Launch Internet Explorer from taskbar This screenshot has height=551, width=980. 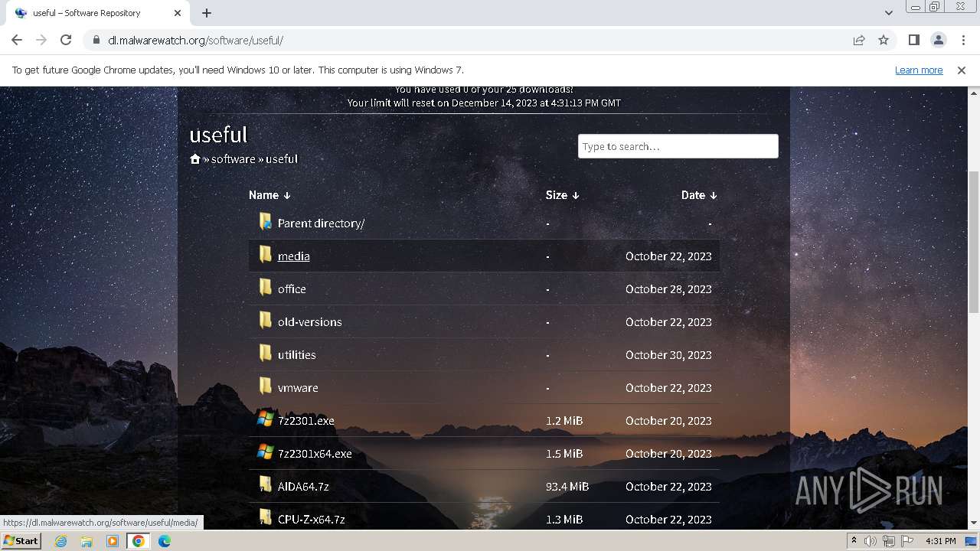point(61,541)
